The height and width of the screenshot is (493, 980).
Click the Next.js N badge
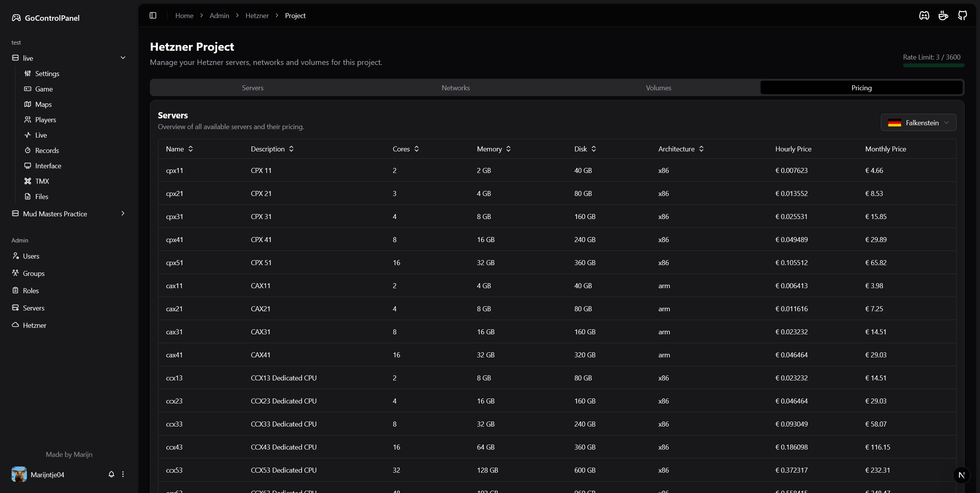coord(962,475)
